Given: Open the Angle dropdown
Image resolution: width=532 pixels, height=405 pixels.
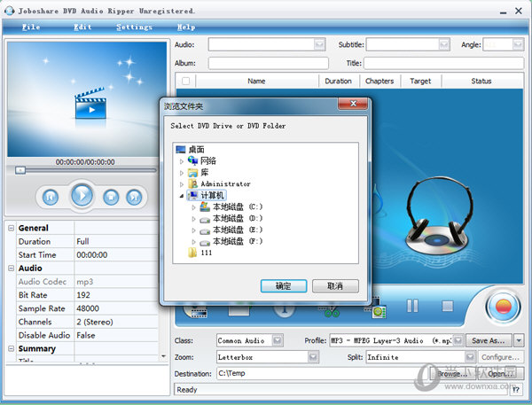Looking at the screenshot, I should point(518,44).
